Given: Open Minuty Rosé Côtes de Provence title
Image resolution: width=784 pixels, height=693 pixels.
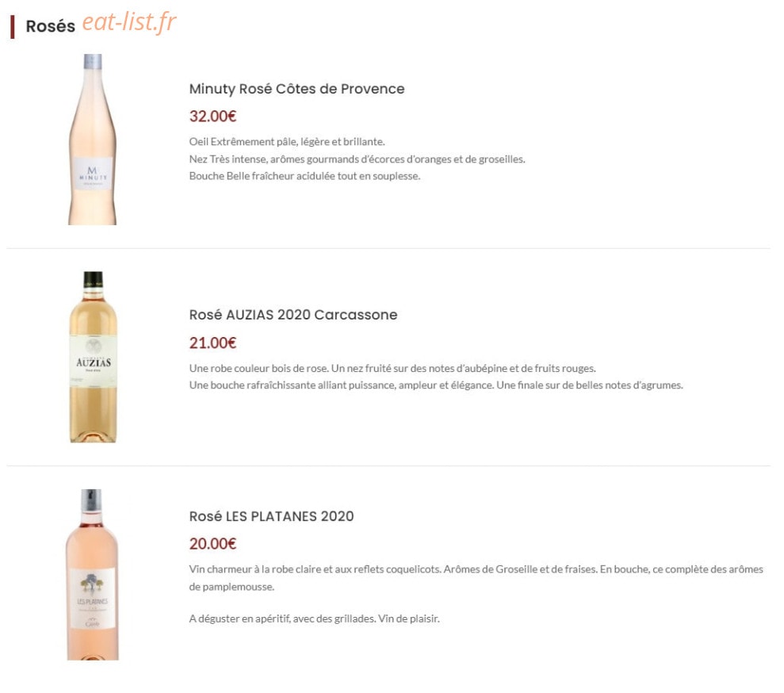Looking at the screenshot, I should click(296, 89).
